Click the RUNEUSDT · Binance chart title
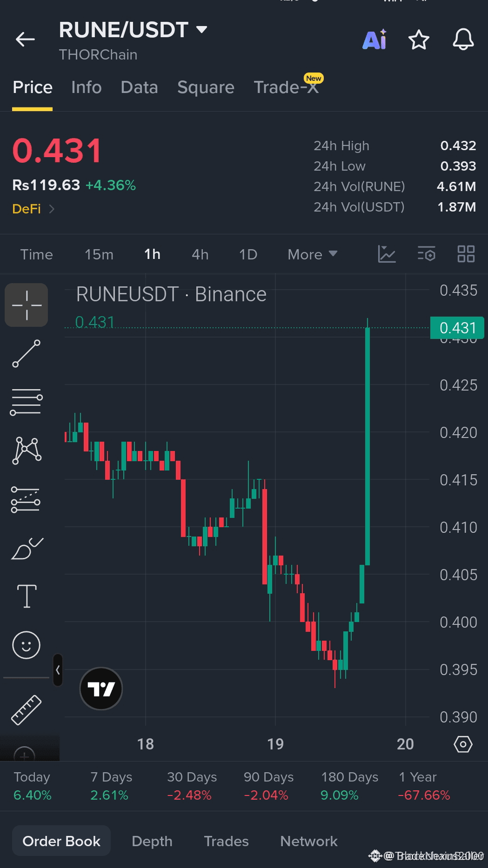This screenshot has height=868, width=488. pyautogui.click(x=171, y=294)
